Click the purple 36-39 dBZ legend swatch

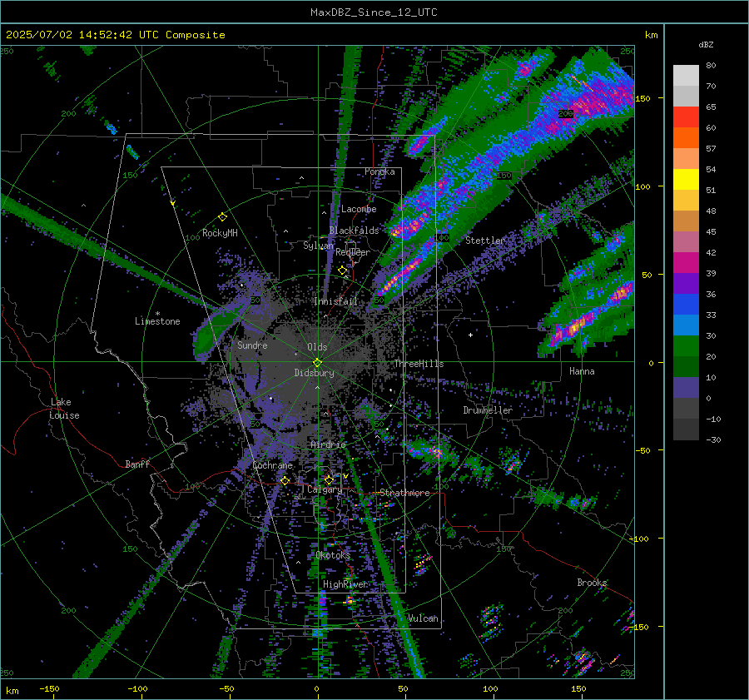pyautogui.click(x=686, y=284)
